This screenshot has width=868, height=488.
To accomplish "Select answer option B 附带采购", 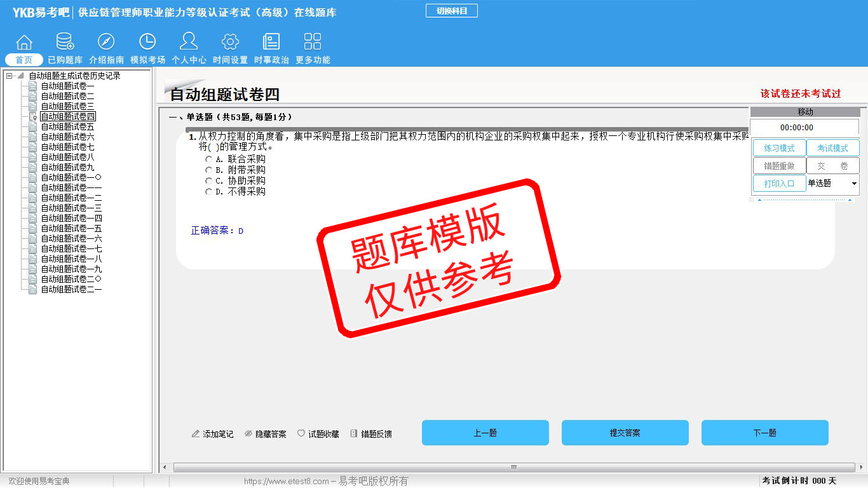I will click(x=208, y=170).
